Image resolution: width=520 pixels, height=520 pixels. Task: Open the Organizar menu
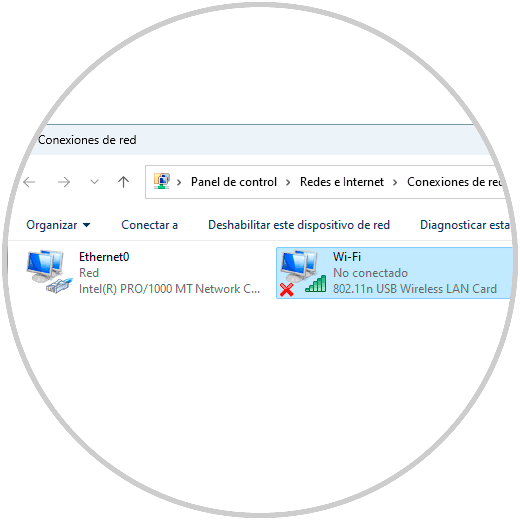click(x=58, y=225)
